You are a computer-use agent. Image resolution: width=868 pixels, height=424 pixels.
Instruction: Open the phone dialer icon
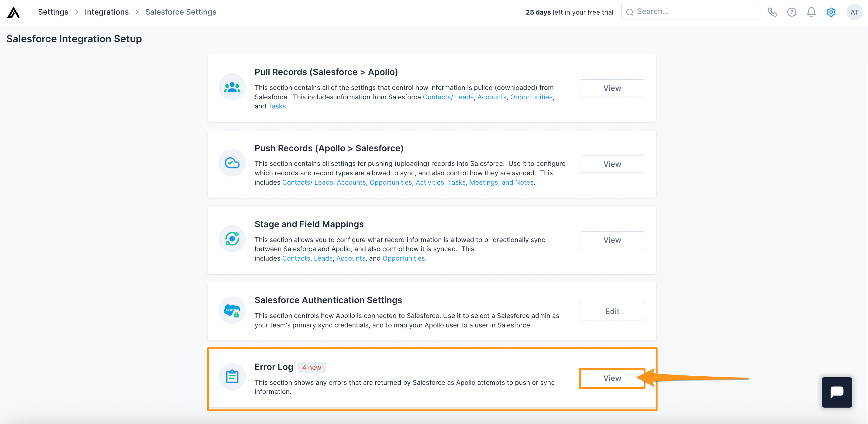click(x=772, y=12)
